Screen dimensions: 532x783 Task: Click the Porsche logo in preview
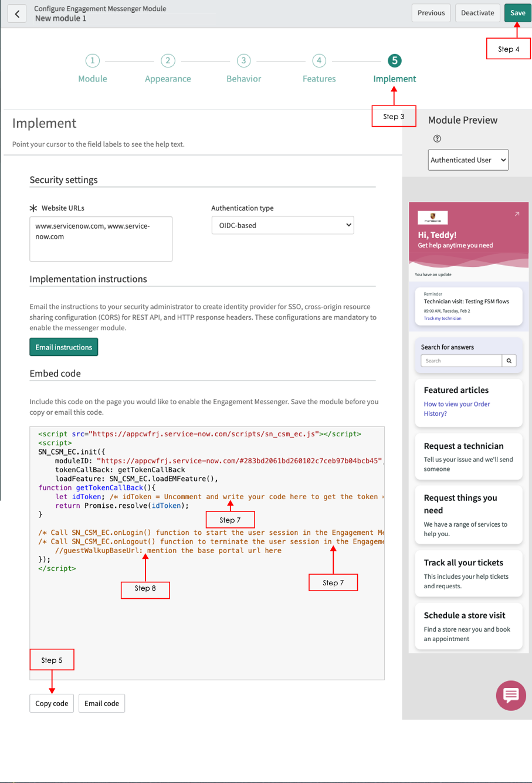(x=433, y=218)
